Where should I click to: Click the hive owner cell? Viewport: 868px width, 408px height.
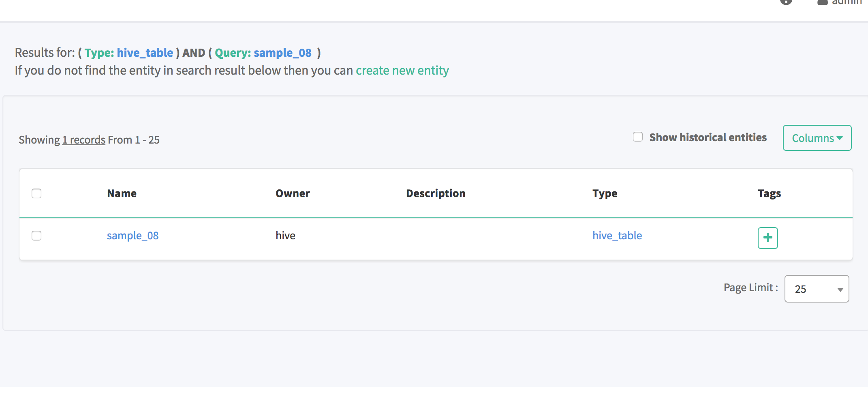coord(285,236)
